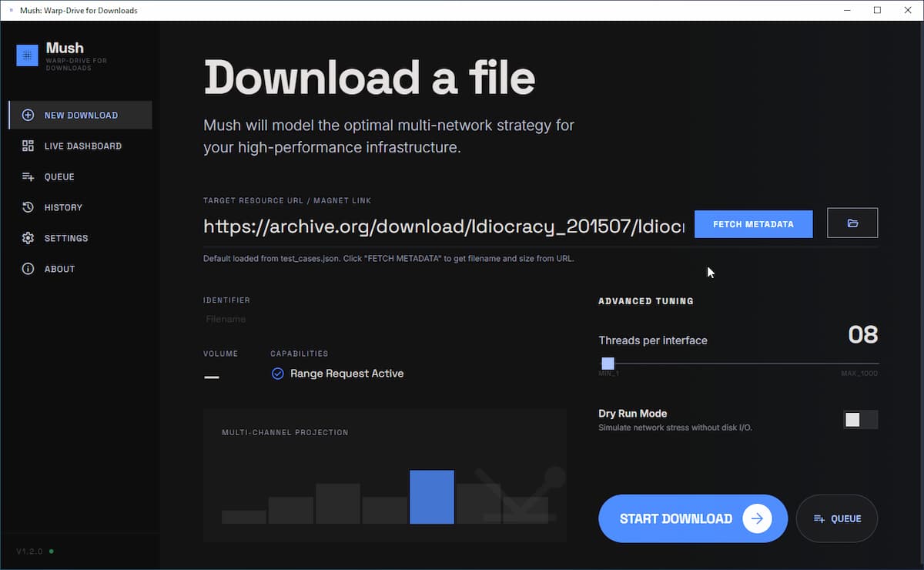Viewport: 924px width, 570px height.
Task: Click the ADVANCED TUNING heading
Action: point(646,301)
